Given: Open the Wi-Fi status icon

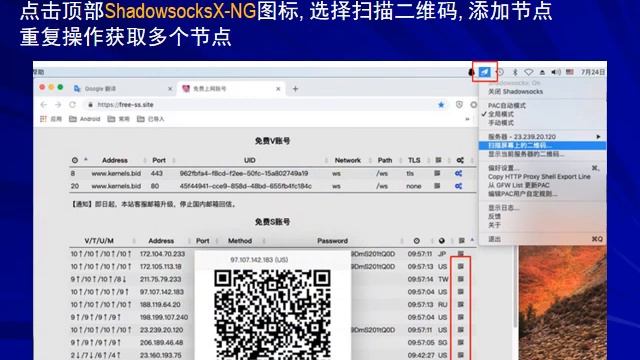Looking at the screenshot, I should [x=529, y=72].
